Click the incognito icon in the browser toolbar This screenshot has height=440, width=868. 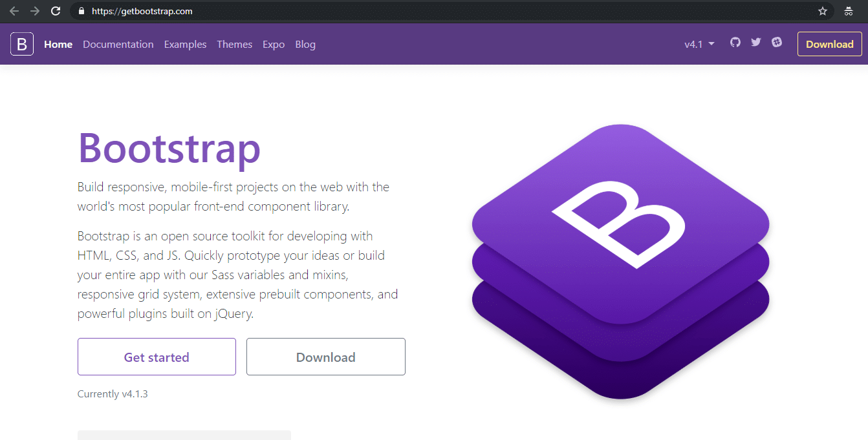pos(849,11)
